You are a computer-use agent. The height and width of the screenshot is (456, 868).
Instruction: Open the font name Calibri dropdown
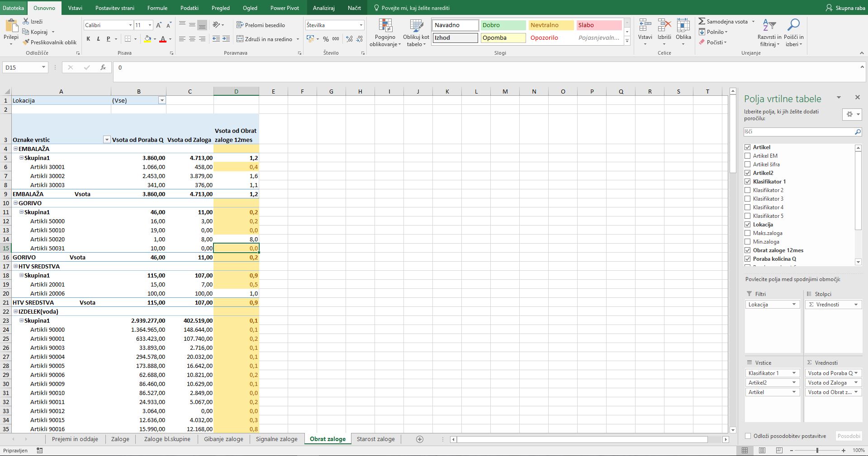coord(130,25)
